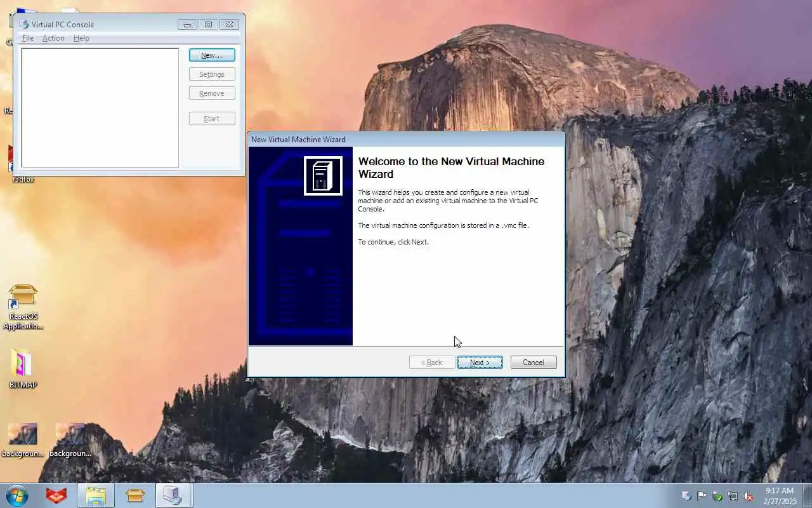Viewport: 812px width, 508px height.
Task: Click the New Virtual Machine Wizard title bar
Action: tap(406, 139)
